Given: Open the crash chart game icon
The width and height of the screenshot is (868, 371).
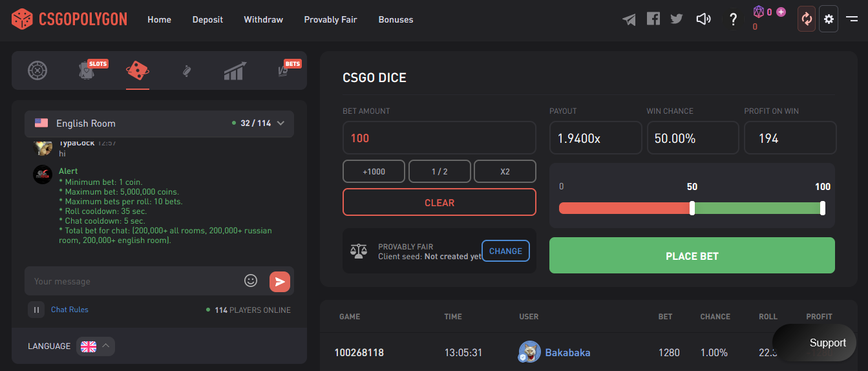Looking at the screenshot, I should (235, 70).
